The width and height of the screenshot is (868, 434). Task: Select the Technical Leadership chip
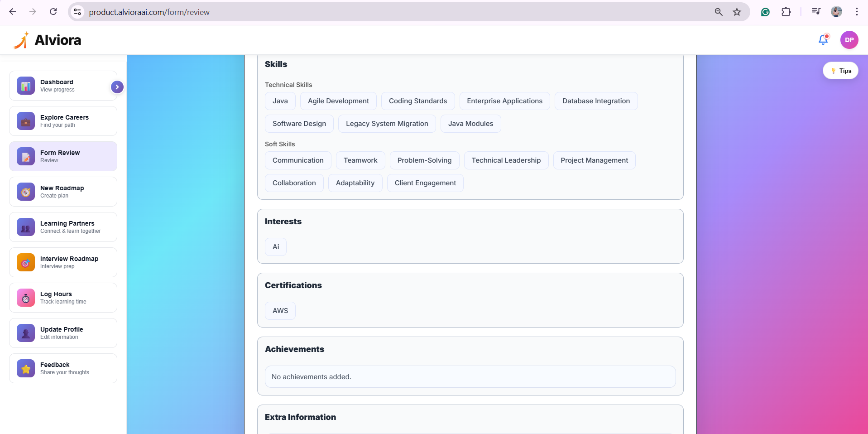(x=506, y=160)
